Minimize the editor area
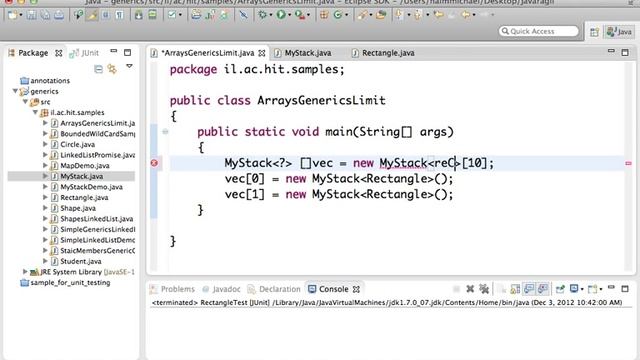Screen dimensions: 640x360 click(x=611, y=51)
